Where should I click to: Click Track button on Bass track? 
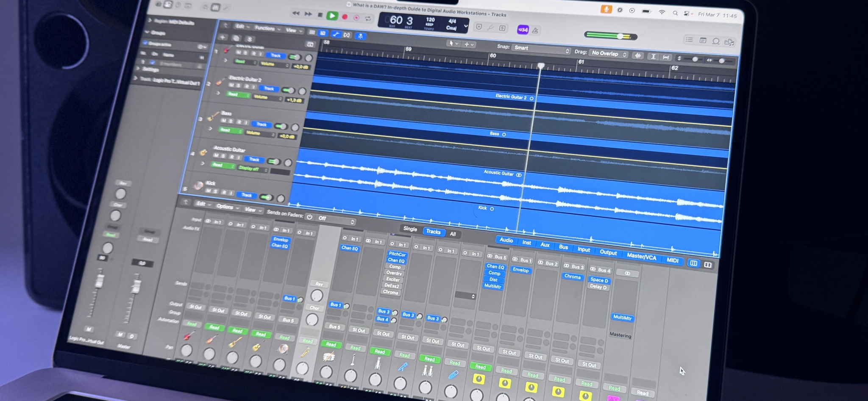[262, 124]
